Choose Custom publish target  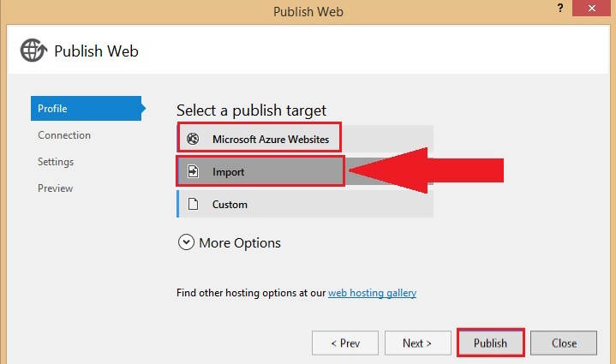[305, 204]
